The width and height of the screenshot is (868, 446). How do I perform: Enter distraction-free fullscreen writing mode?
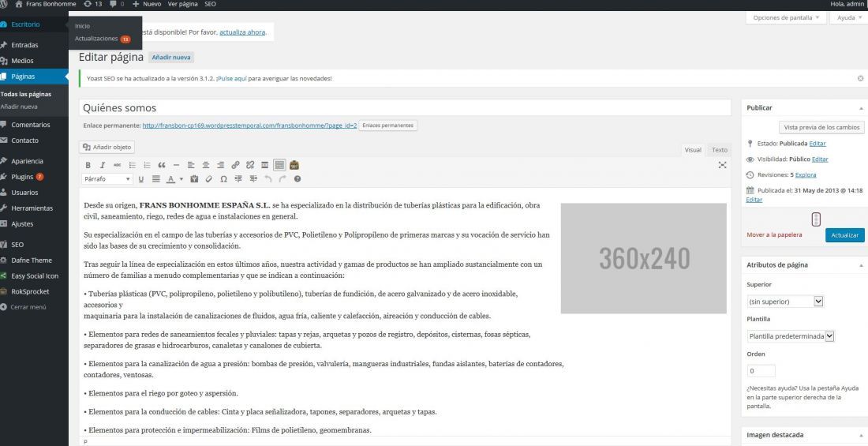pos(722,165)
